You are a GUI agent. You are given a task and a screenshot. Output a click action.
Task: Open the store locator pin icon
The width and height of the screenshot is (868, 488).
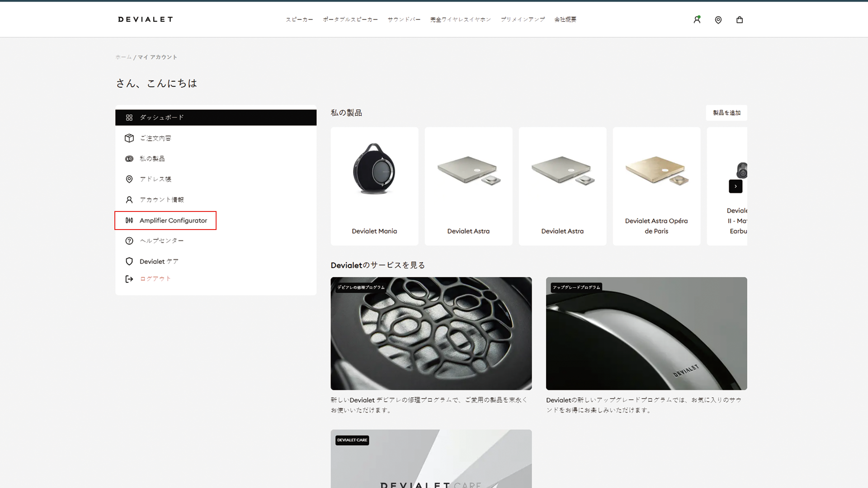pyautogui.click(x=718, y=20)
